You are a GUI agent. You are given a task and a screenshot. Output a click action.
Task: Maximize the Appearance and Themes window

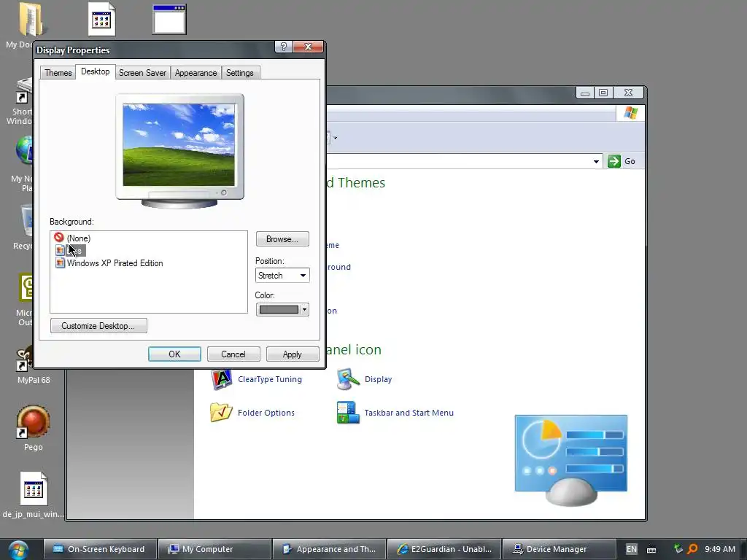[603, 93]
